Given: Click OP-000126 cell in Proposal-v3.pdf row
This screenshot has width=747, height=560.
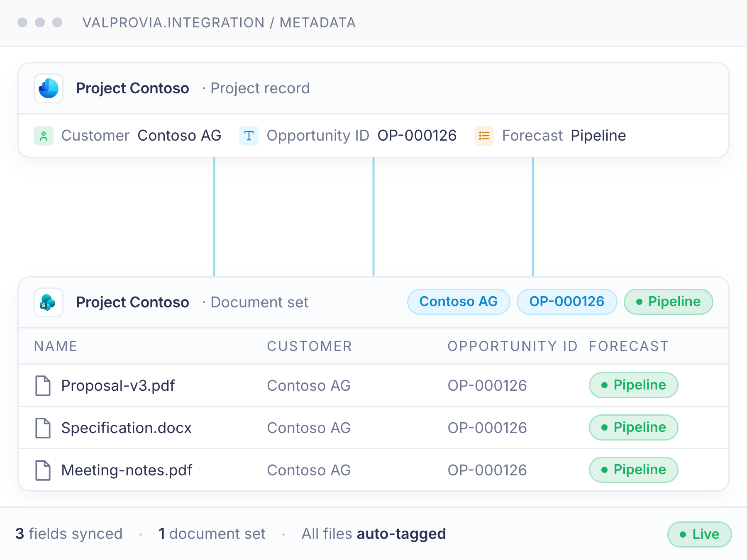Looking at the screenshot, I should (487, 386).
